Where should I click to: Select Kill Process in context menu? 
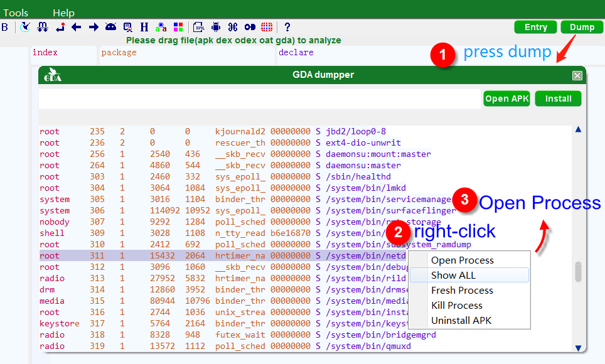click(x=469, y=306)
